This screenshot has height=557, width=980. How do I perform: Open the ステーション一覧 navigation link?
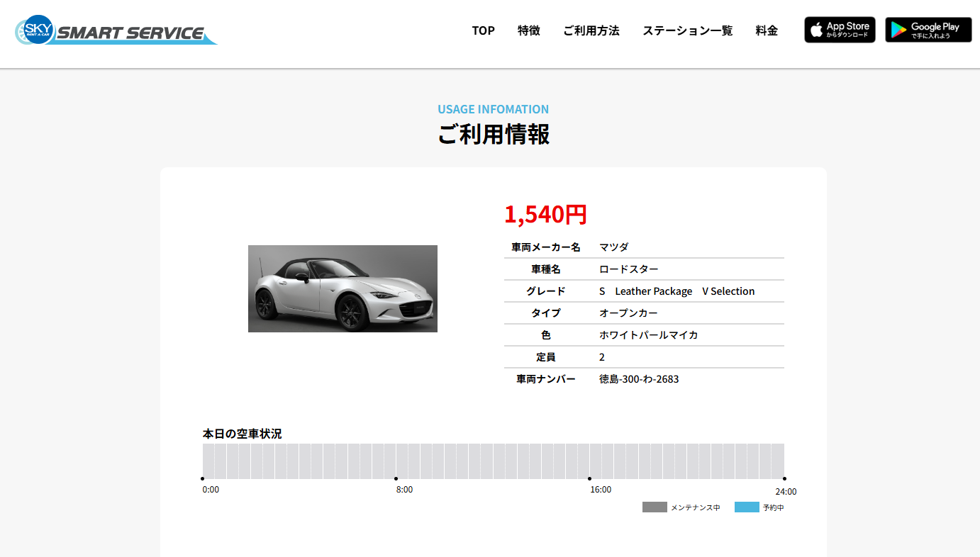tap(687, 30)
